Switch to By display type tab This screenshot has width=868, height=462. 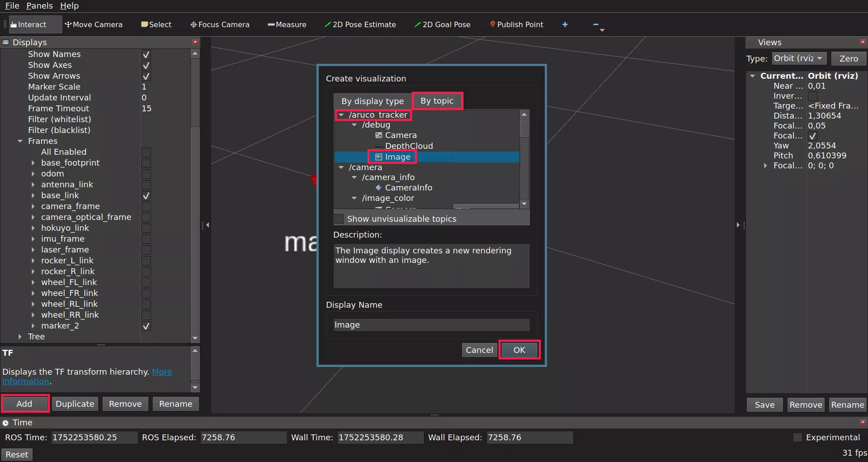click(x=372, y=101)
